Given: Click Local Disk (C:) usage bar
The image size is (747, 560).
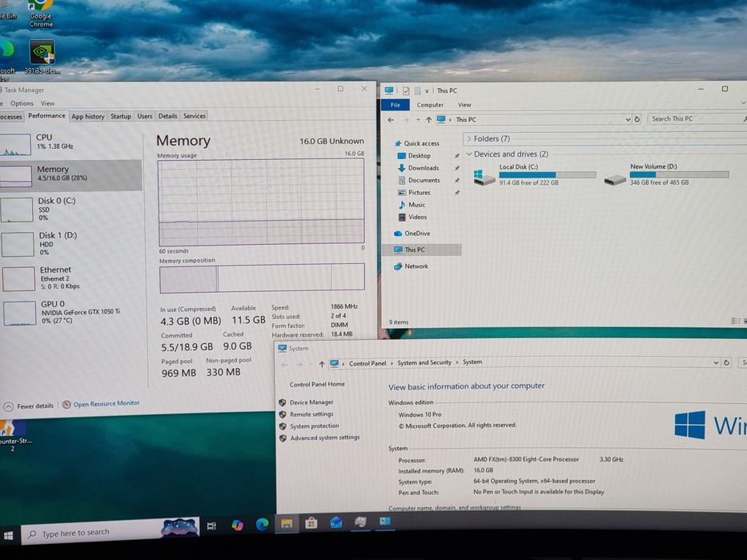Looking at the screenshot, I should pyautogui.click(x=548, y=174).
